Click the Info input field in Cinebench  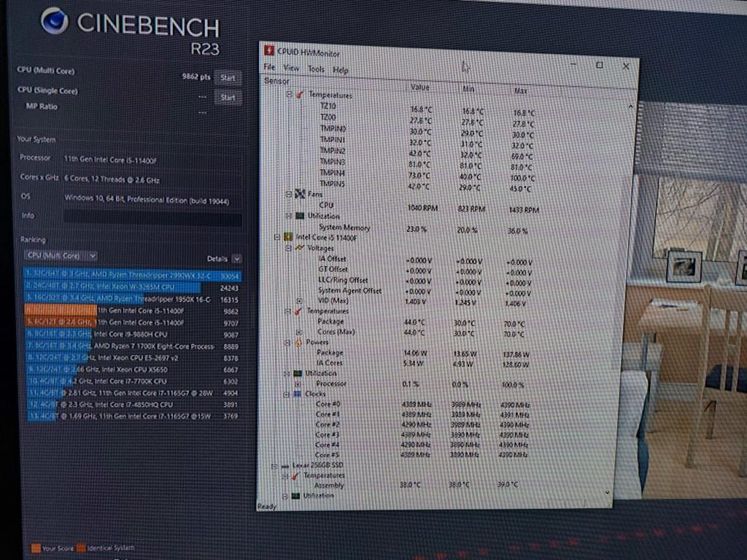point(152,217)
